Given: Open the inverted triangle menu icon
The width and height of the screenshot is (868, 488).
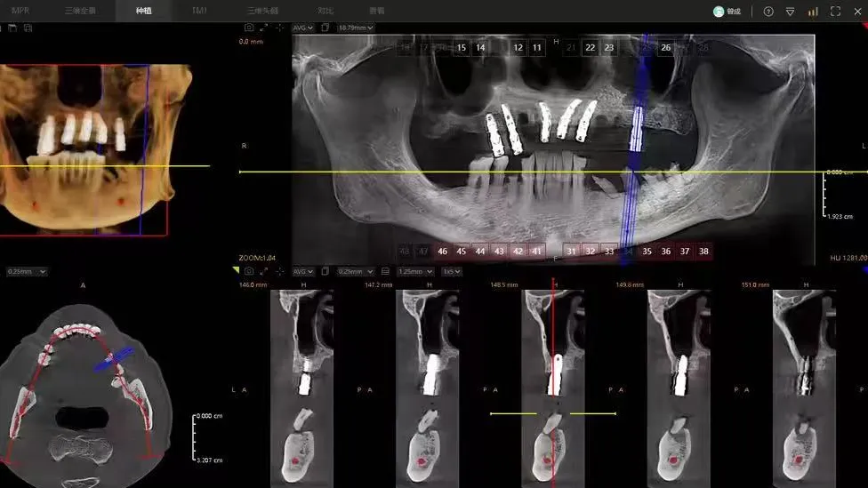Looking at the screenshot, I should tap(790, 11).
